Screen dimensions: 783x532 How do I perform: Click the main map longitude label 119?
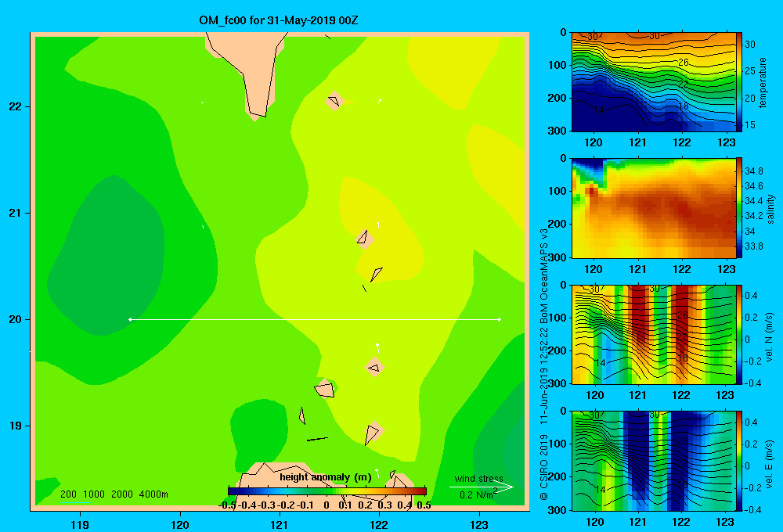click(x=80, y=525)
